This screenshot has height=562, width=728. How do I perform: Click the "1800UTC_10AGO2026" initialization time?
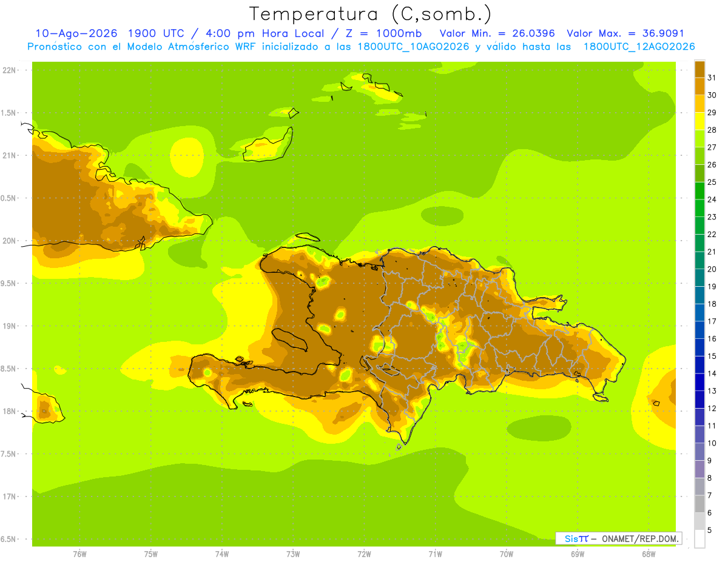[x=409, y=47]
